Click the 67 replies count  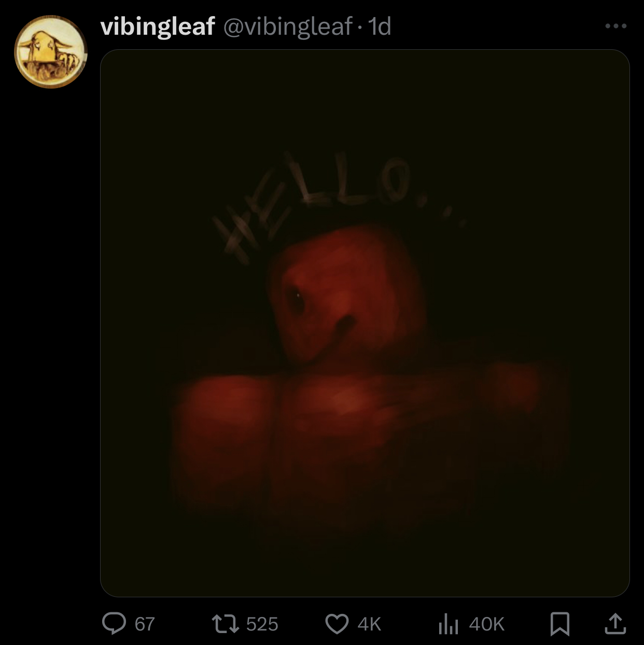tap(145, 624)
